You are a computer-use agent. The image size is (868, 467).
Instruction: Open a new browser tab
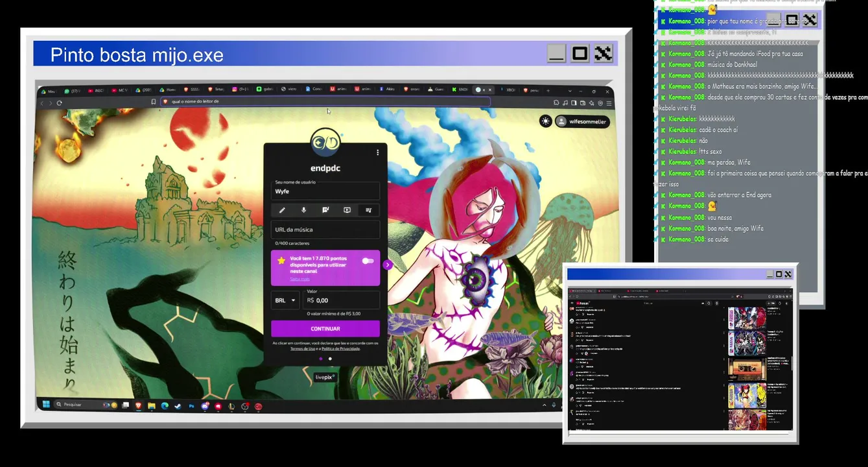tap(548, 90)
